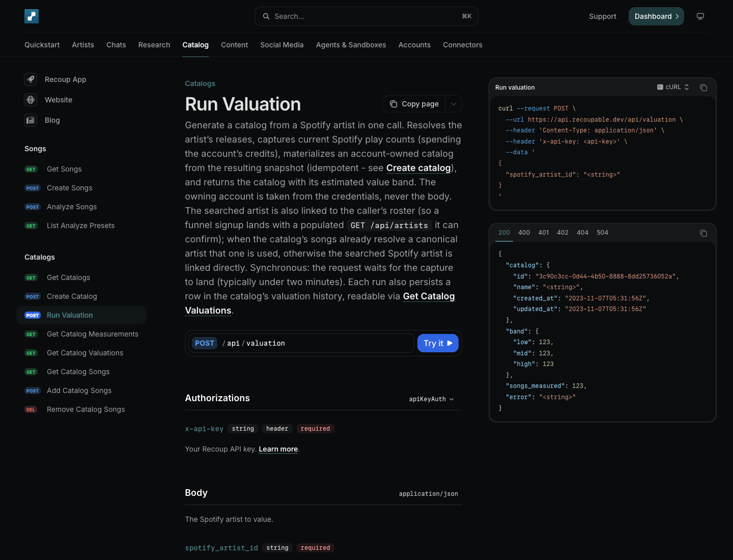Click POST badge beside Create Catalog
Image resolution: width=733 pixels, height=560 pixels.
pos(33,297)
